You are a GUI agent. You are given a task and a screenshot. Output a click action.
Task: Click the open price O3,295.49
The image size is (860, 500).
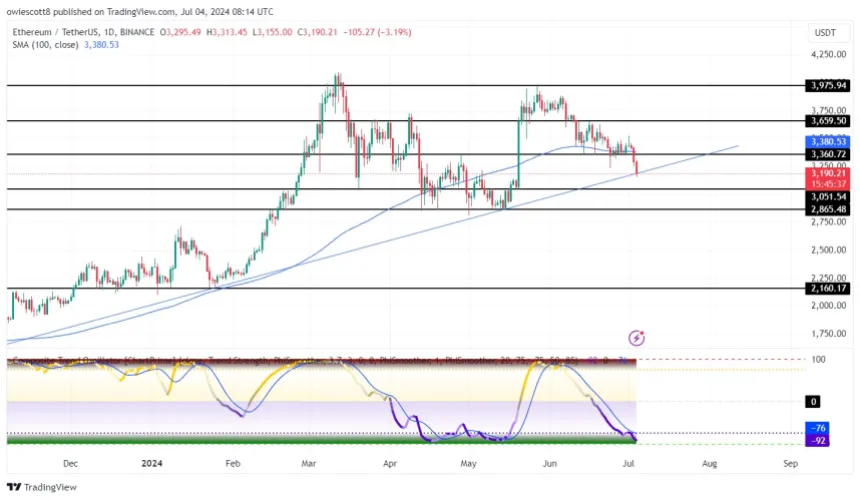180,32
